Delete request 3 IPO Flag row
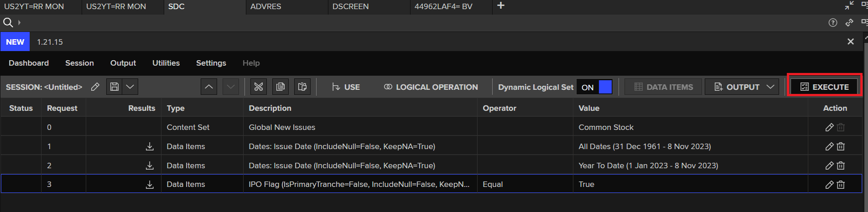Image resolution: width=868 pixels, height=212 pixels. (841, 185)
